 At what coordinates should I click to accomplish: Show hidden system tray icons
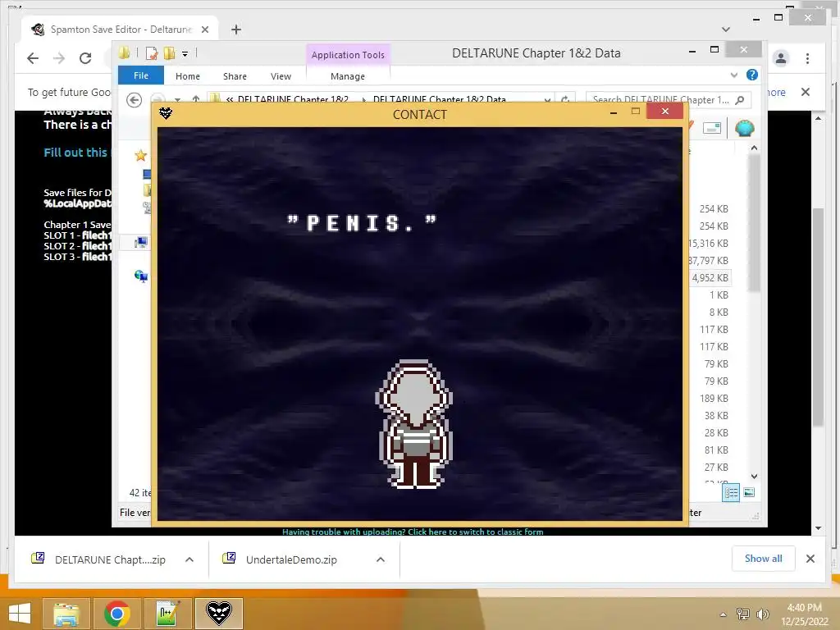pyautogui.click(x=724, y=614)
